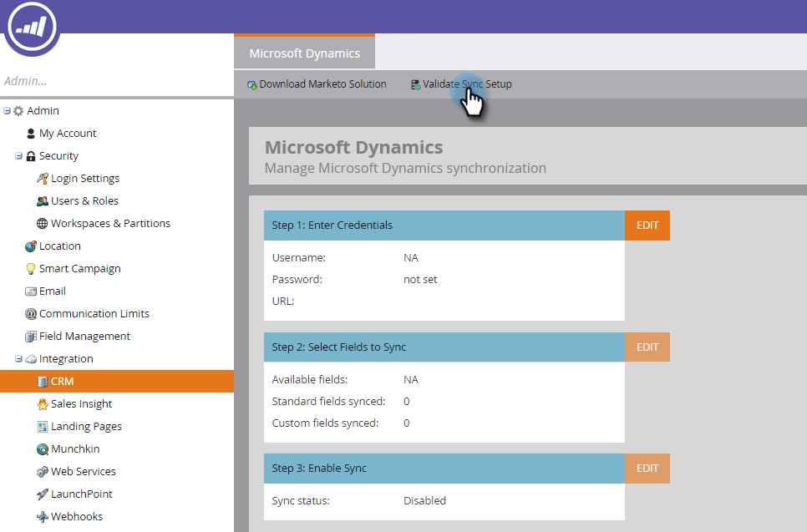Image resolution: width=807 pixels, height=532 pixels.
Task: Open the LaunchPoint entry
Action: [x=81, y=494]
